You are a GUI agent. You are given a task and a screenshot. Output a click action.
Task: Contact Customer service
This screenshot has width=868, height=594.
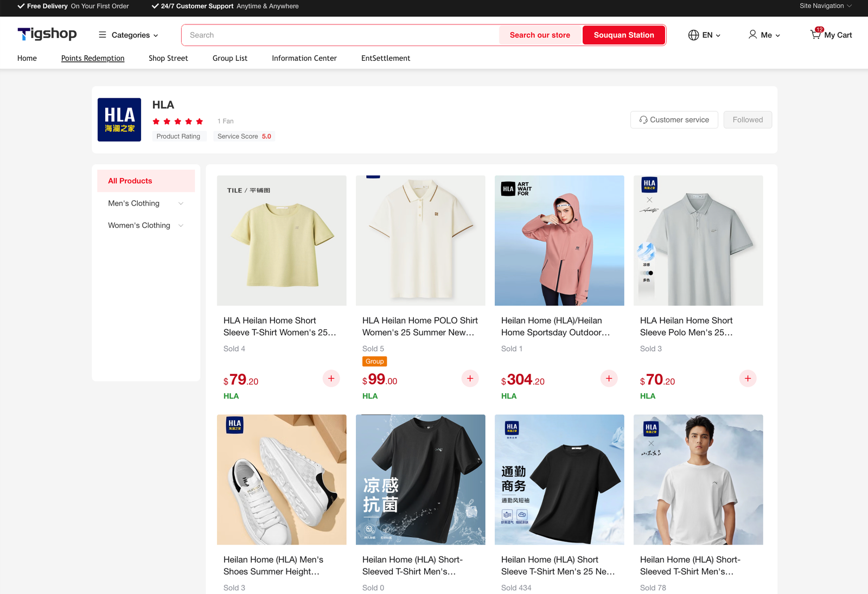point(674,120)
